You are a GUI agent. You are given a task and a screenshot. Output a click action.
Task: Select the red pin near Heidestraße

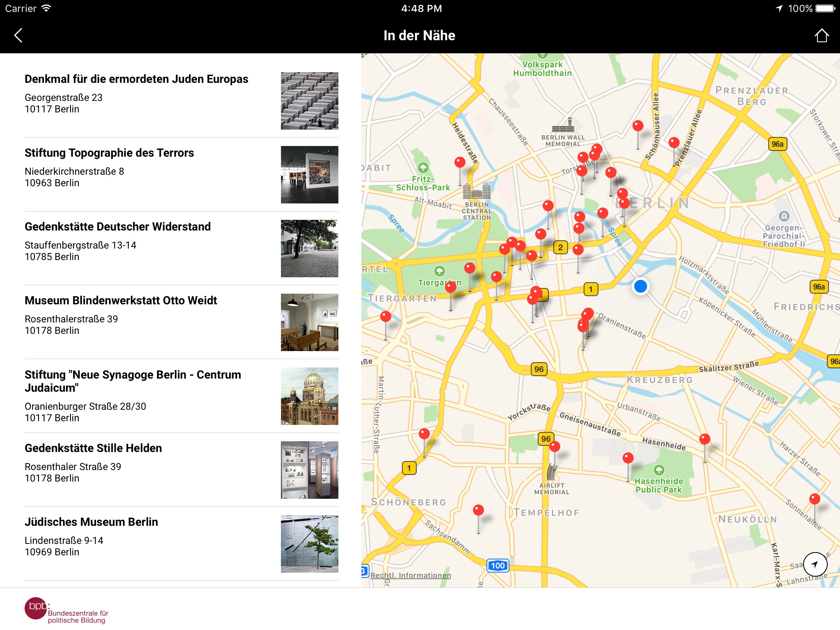[x=460, y=162]
